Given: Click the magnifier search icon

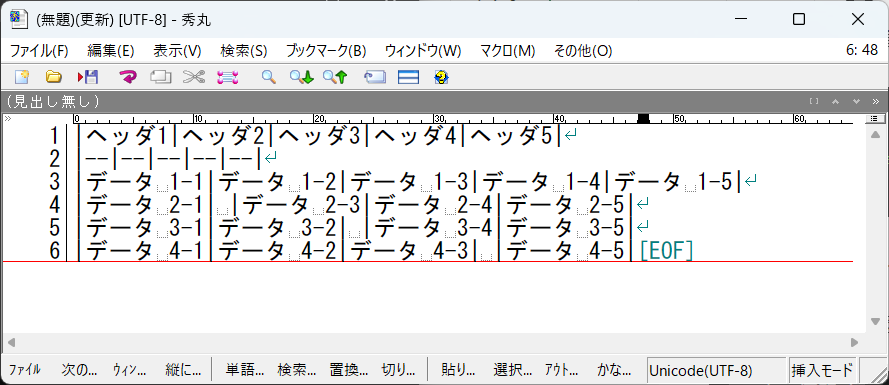Looking at the screenshot, I should coord(268,77).
